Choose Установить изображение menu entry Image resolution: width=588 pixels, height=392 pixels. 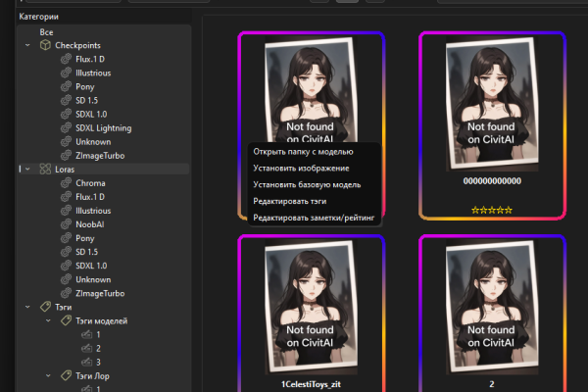point(315,168)
